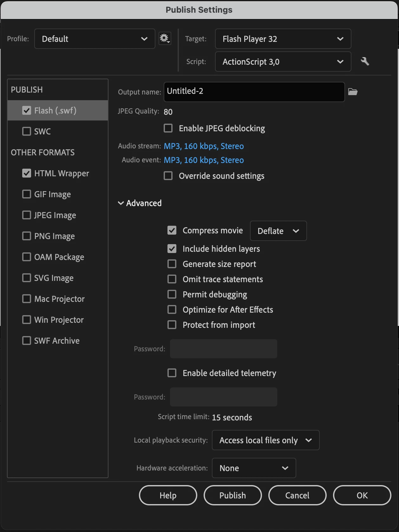Click the Publish button
The image size is (399, 532).
(232, 495)
